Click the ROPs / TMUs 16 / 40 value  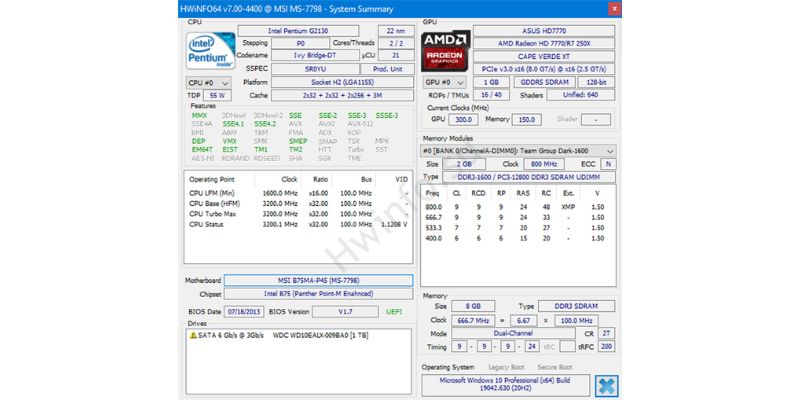click(x=491, y=95)
